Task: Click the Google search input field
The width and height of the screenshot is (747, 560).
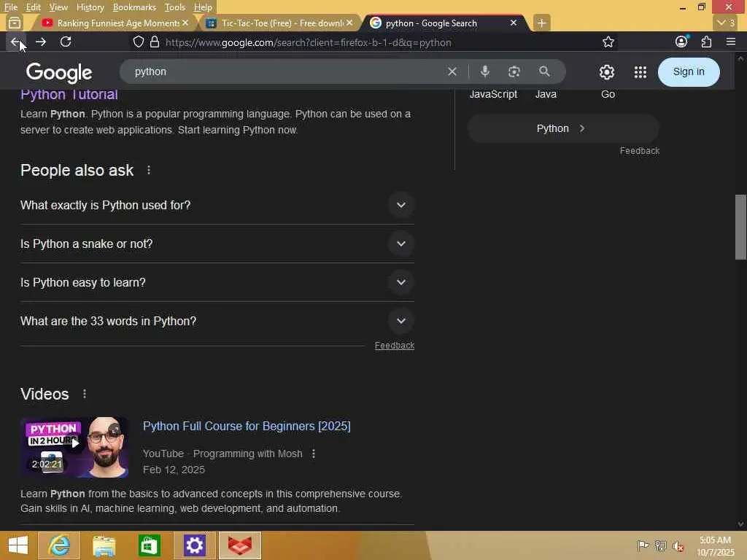Action: click(286, 72)
